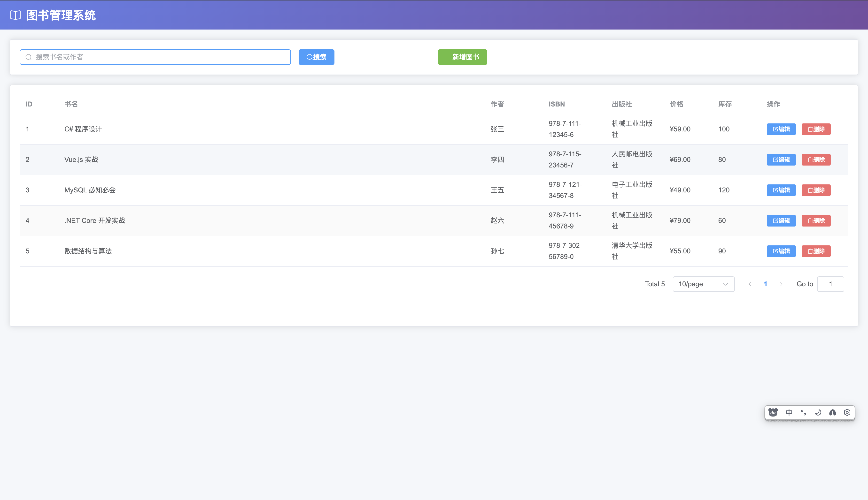Click the 价格 column header
Image resolution: width=868 pixels, height=500 pixels.
tap(676, 104)
